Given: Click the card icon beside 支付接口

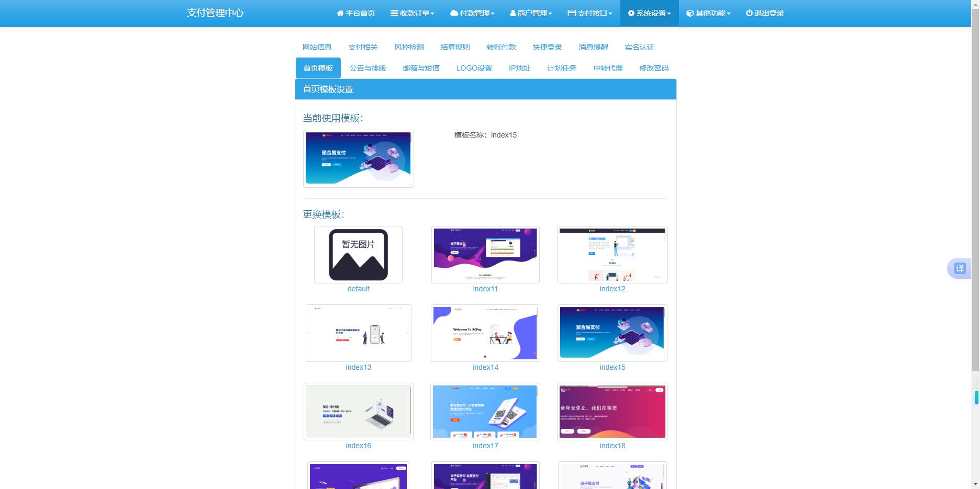Looking at the screenshot, I should (572, 13).
